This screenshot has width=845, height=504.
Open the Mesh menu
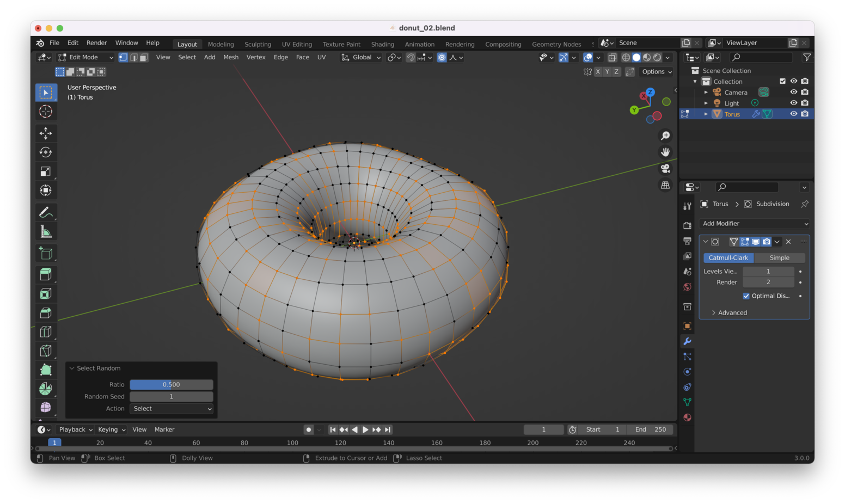[x=231, y=57]
